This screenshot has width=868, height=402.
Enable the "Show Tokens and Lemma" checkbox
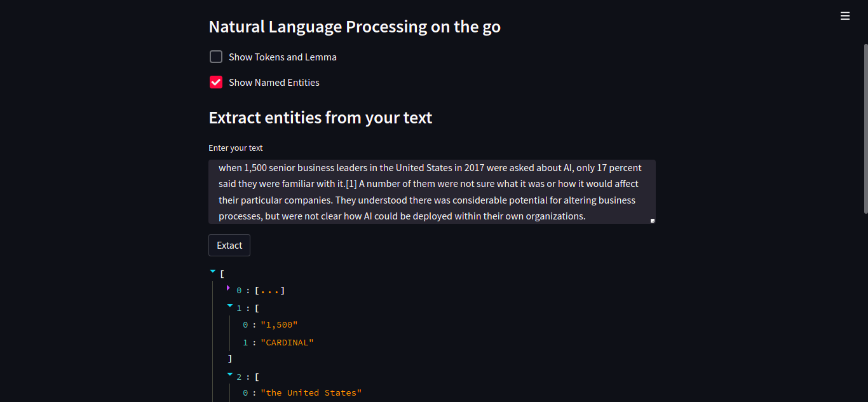coord(215,56)
